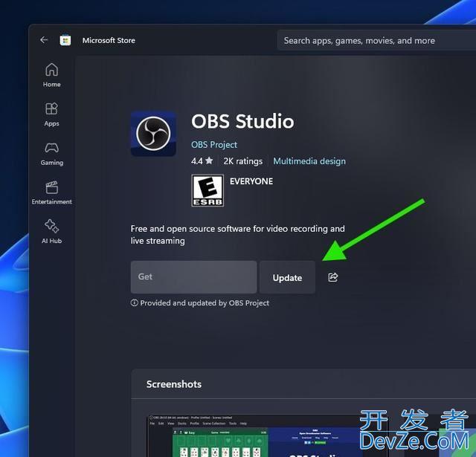Open the Home section in sidebar
Viewport: 476px width, 457px height.
coord(51,75)
